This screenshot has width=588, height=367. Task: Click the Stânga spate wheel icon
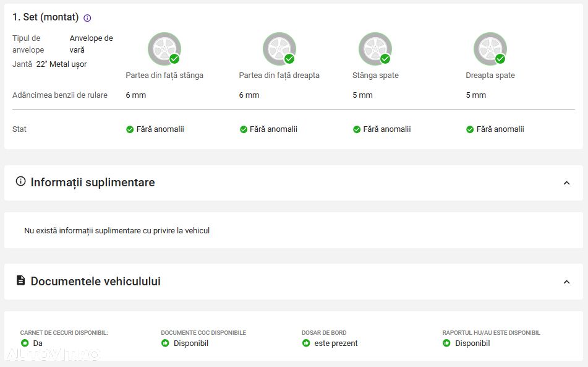pos(375,49)
